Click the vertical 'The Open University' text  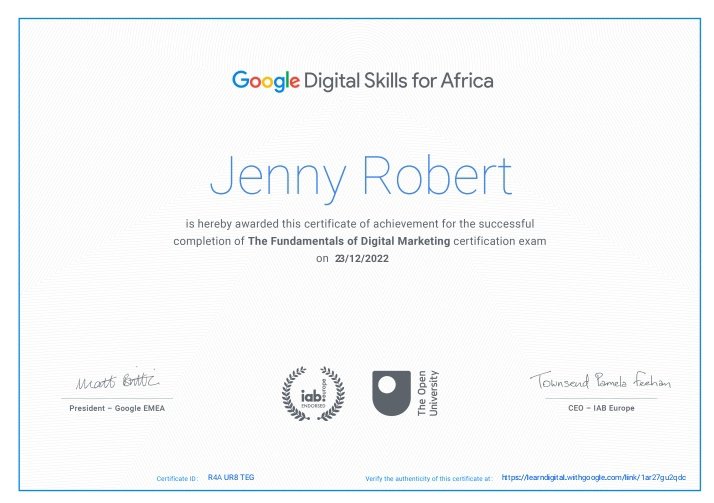click(428, 393)
